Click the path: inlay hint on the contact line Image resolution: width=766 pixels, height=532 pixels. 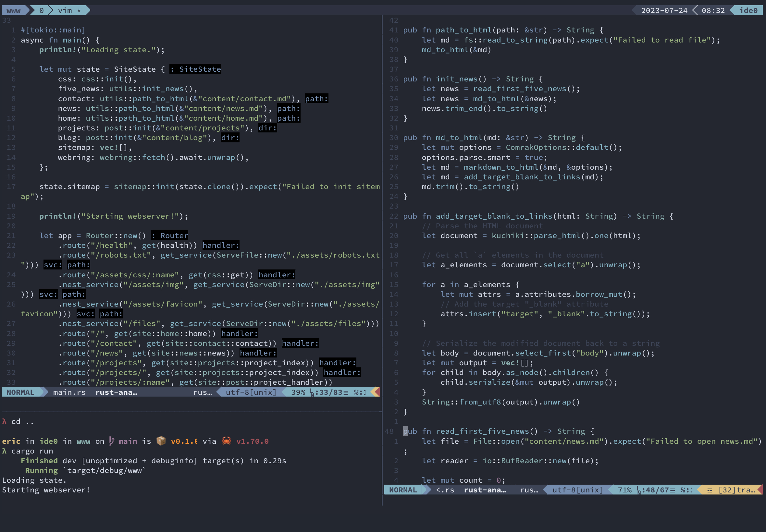(x=316, y=99)
